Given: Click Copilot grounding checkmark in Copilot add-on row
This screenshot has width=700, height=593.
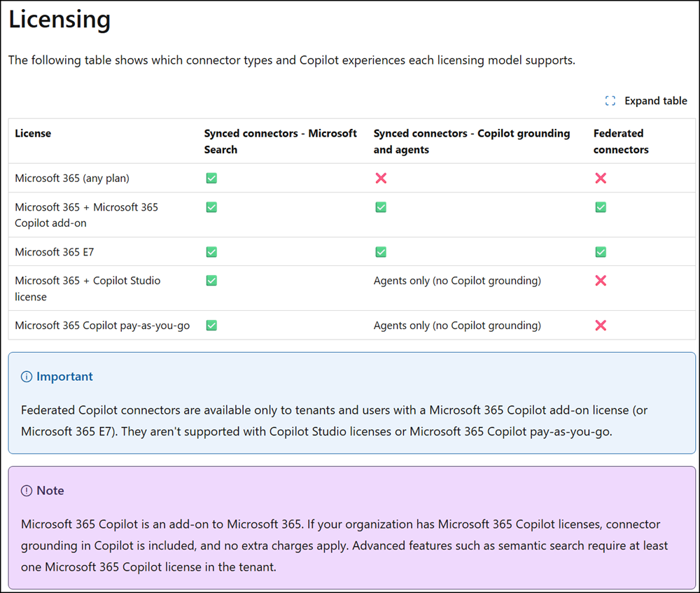Looking at the screenshot, I should 381,207.
